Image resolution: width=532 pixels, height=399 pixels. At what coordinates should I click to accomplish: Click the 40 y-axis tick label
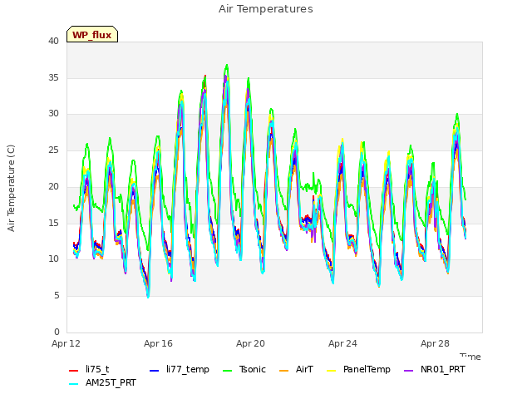[53, 42]
